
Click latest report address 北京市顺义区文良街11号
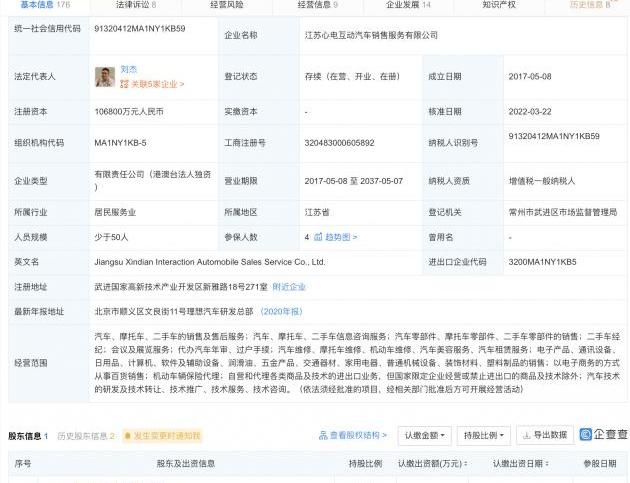174,311
